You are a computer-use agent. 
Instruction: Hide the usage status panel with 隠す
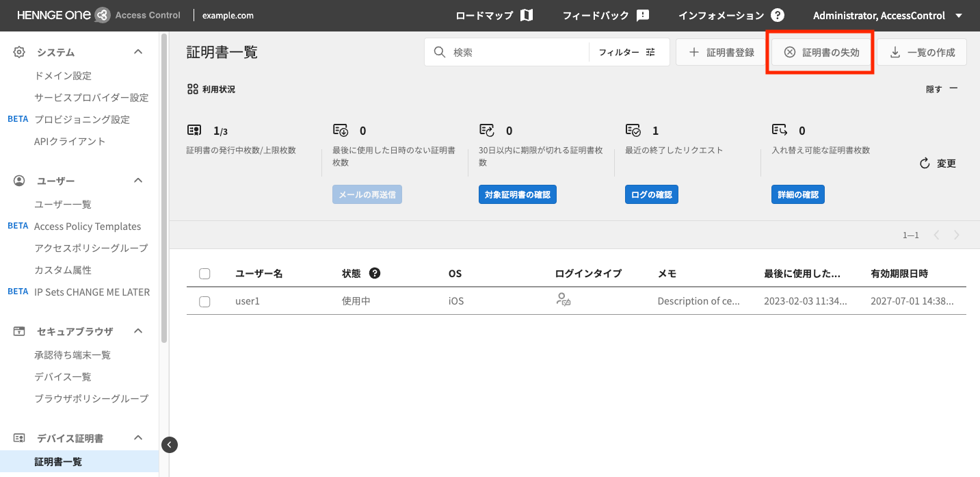pyautogui.click(x=942, y=89)
